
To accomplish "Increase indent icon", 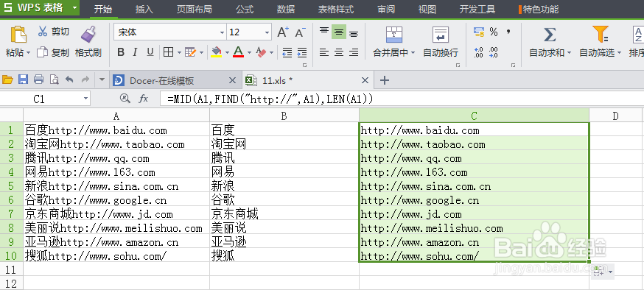I will coord(302,52).
